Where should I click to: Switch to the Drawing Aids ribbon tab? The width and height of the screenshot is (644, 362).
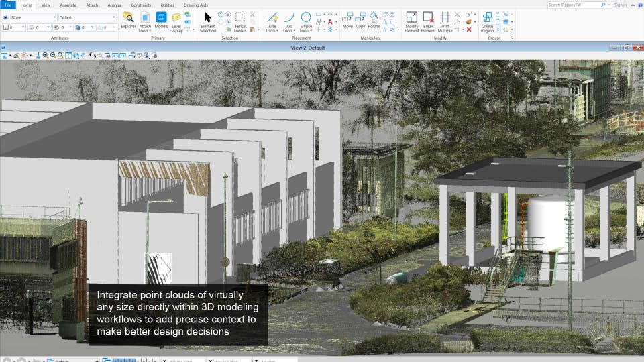click(195, 5)
